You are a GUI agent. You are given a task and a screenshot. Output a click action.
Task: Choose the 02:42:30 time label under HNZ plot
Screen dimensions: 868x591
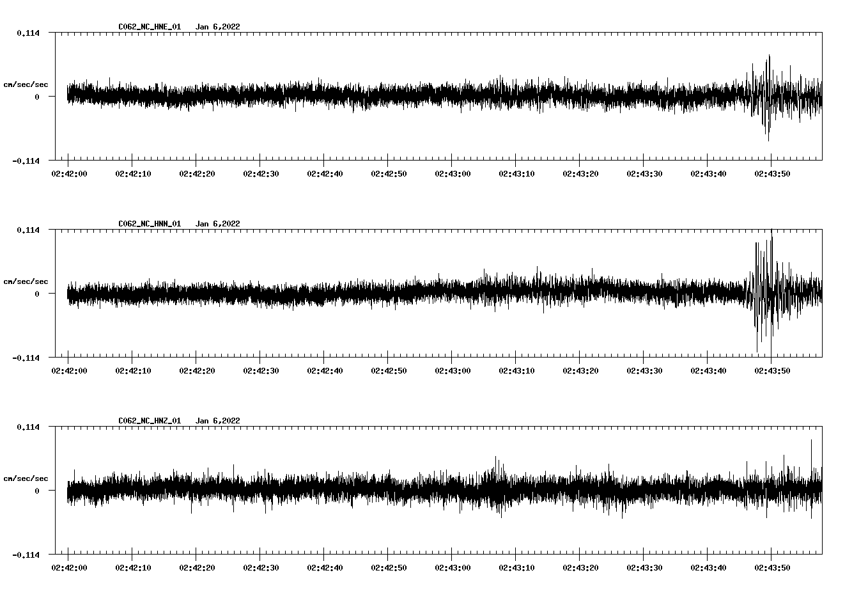tap(261, 568)
